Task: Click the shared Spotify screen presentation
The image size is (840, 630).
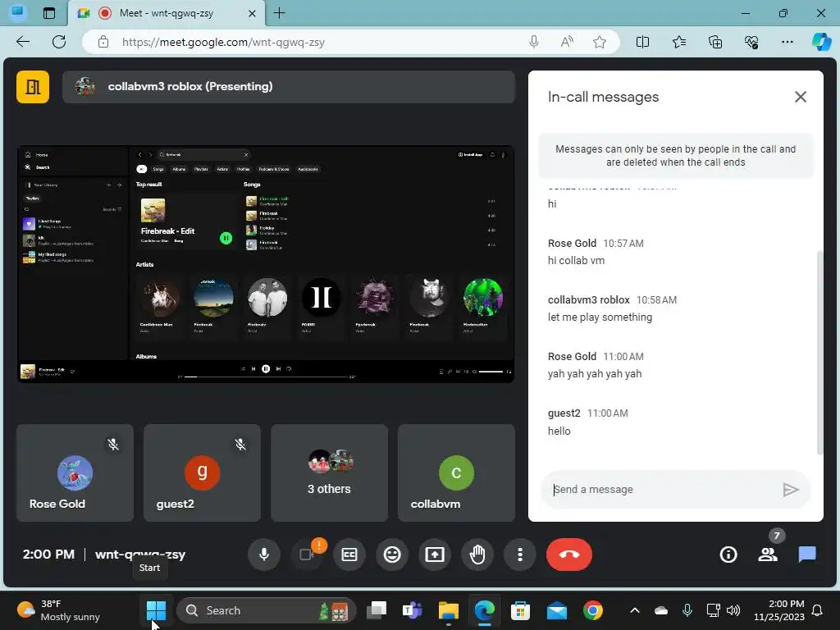Action: coord(266,263)
